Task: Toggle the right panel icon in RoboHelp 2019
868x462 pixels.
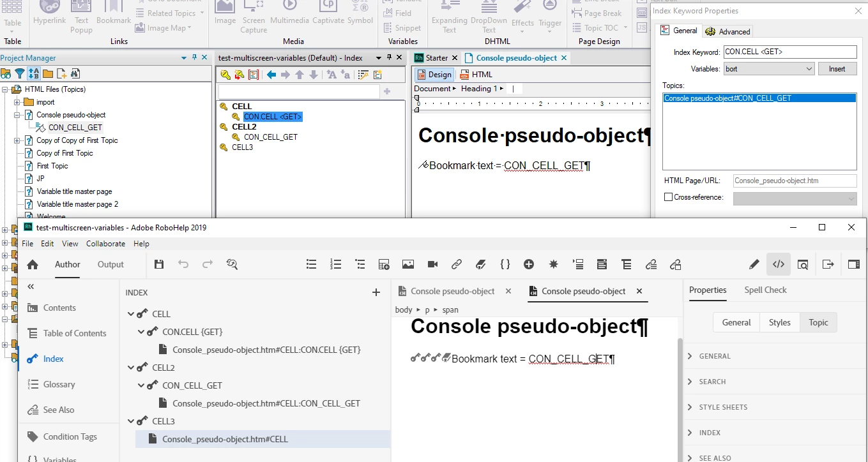Action: click(x=853, y=264)
